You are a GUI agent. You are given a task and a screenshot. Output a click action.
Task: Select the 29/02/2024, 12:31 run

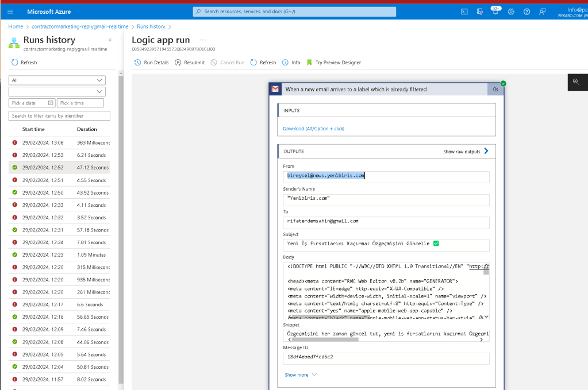59,230
